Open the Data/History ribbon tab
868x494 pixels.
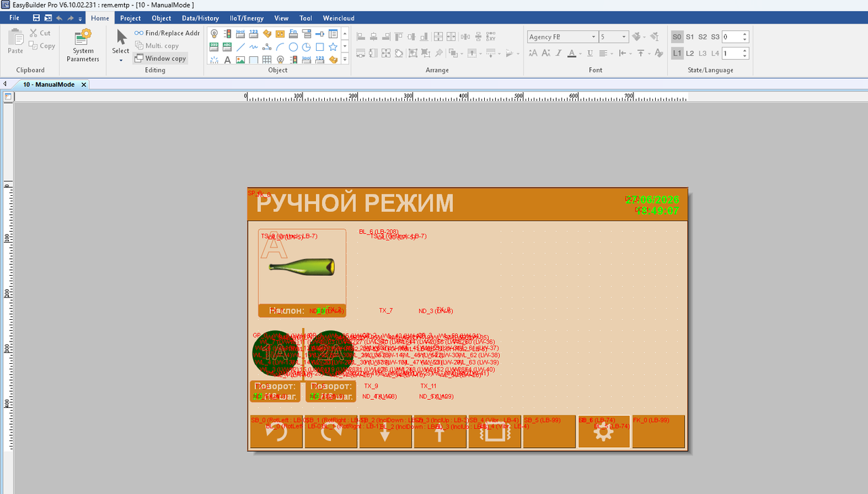tap(200, 18)
